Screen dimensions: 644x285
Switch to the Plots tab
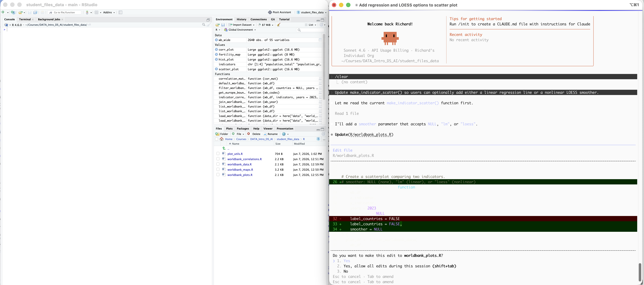pos(229,128)
